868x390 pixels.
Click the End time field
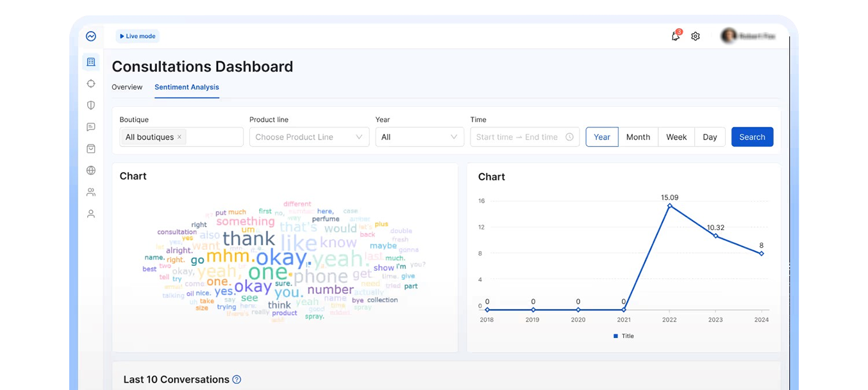coord(542,137)
